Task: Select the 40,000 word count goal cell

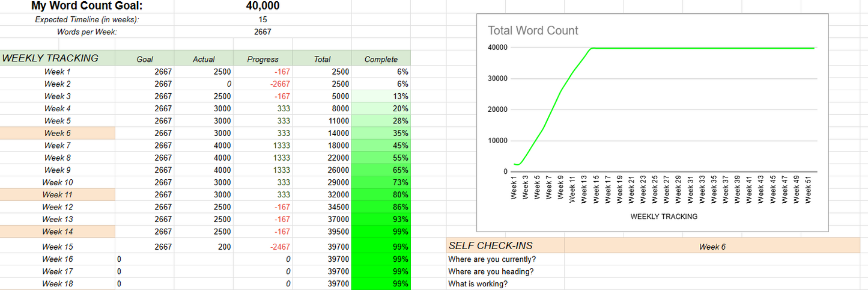Action: pyautogui.click(x=263, y=7)
